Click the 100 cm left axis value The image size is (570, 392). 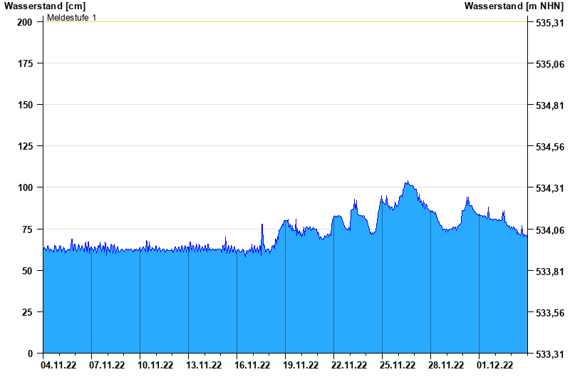[25, 187]
